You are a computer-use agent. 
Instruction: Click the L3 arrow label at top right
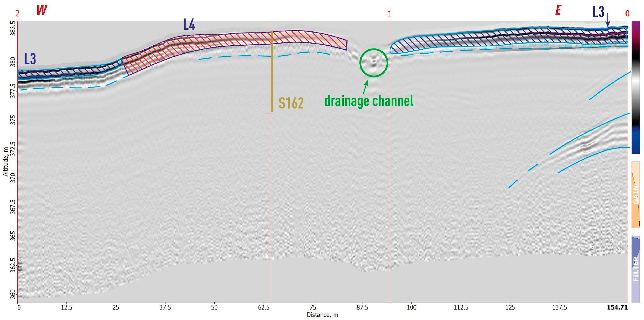click(x=599, y=12)
